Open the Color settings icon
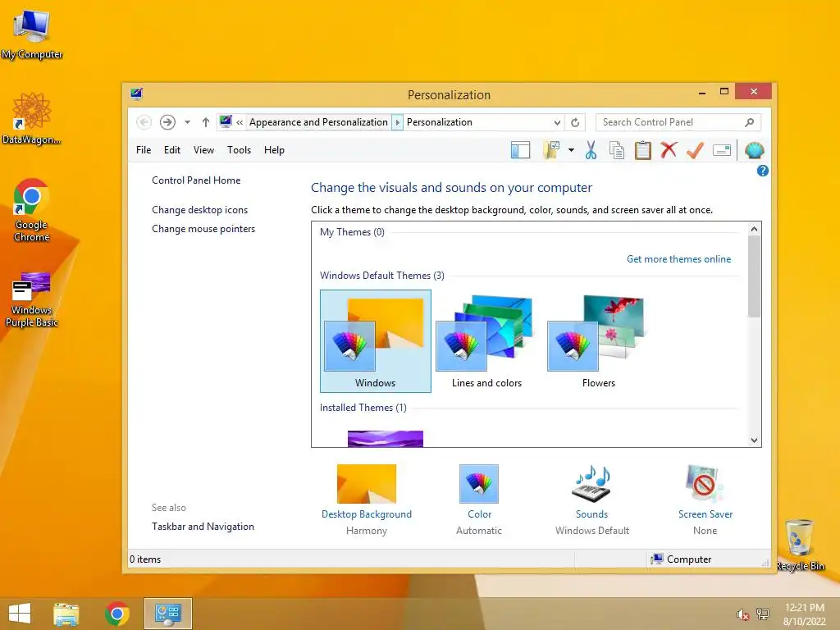 479,484
